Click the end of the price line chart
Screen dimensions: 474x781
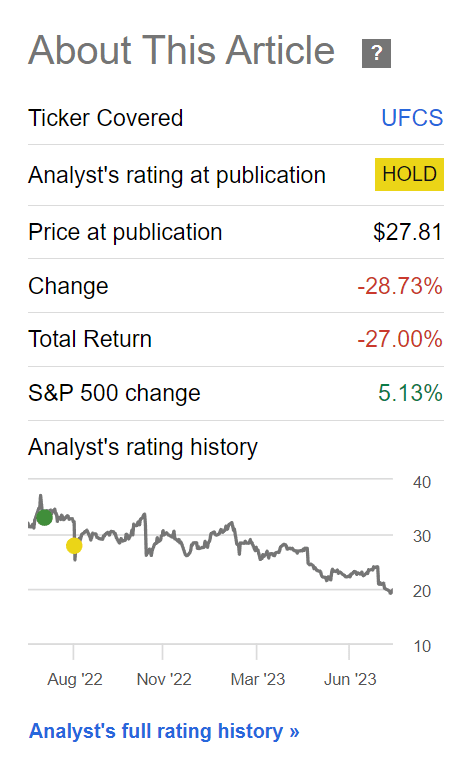[391, 591]
